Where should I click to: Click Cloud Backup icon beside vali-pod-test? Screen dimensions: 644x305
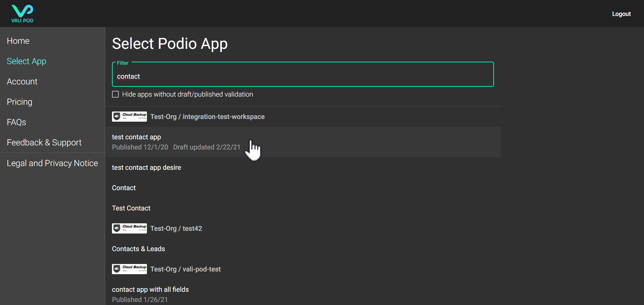(129, 269)
